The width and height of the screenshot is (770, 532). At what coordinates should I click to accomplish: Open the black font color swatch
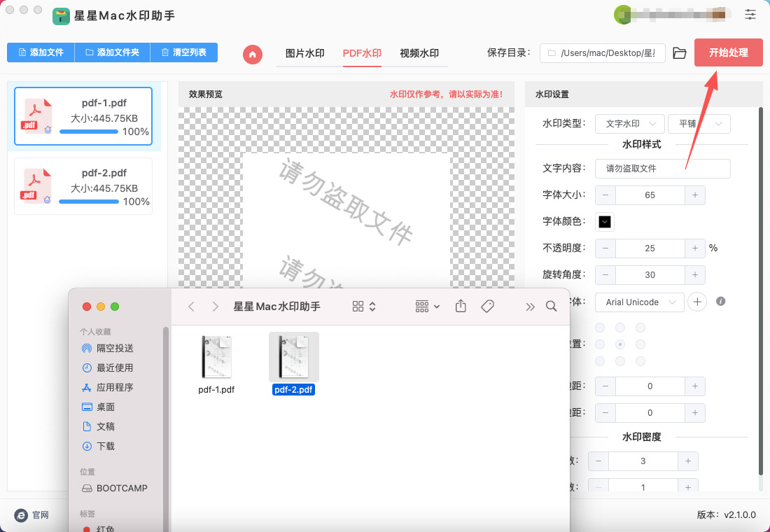(605, 222)
